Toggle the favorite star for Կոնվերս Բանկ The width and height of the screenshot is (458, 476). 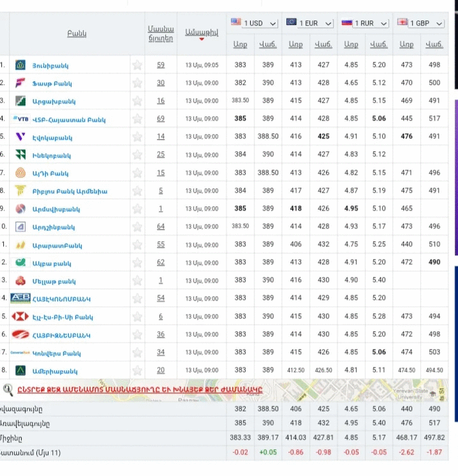[137, 352]
